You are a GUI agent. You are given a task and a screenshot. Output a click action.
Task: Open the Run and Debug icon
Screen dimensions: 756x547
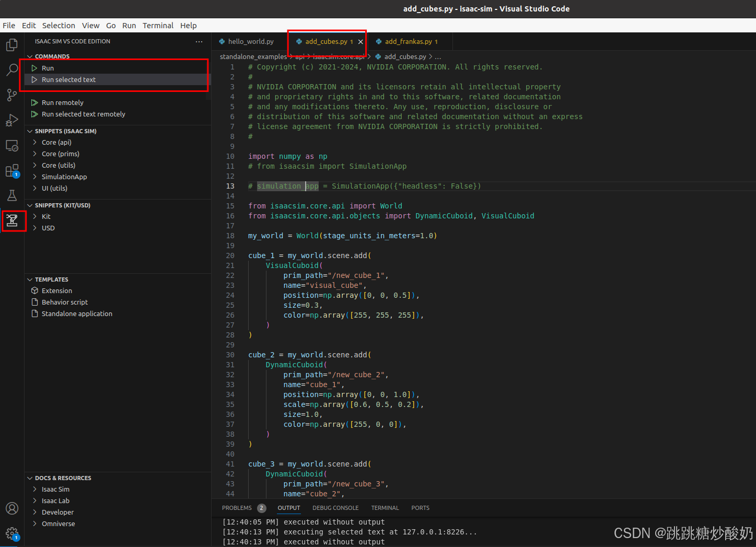coord(11,120)
